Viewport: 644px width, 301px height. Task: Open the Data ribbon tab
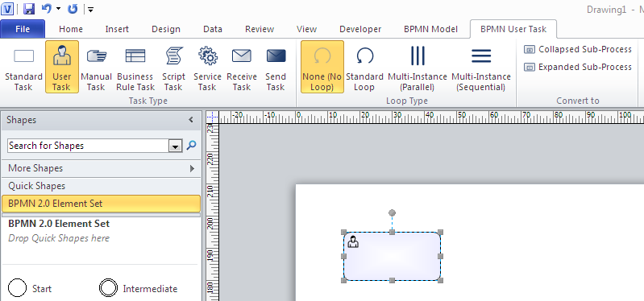click(x=213, y=29)
